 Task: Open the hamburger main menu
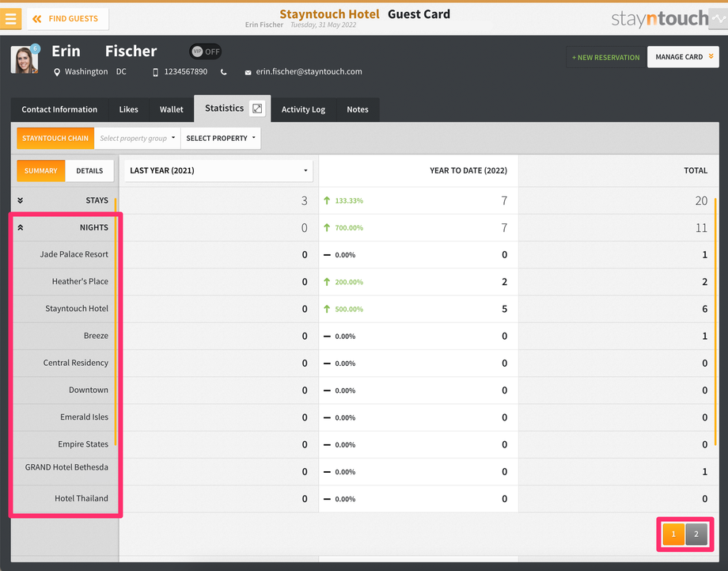pyautogui.click(x=10, y=18)
